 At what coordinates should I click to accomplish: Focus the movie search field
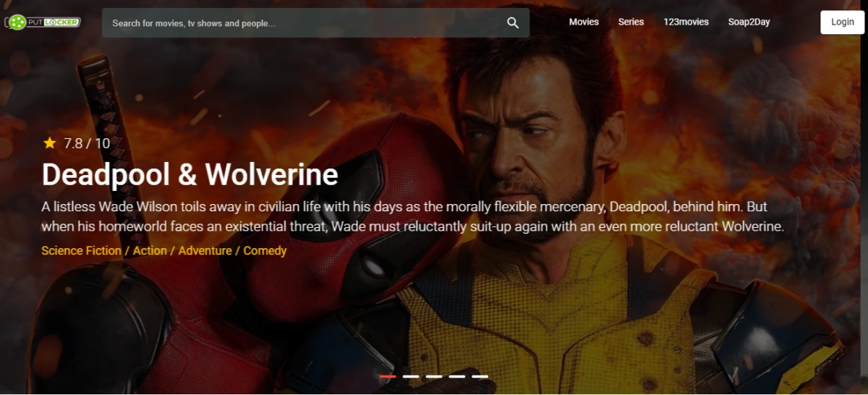point(315,23)
